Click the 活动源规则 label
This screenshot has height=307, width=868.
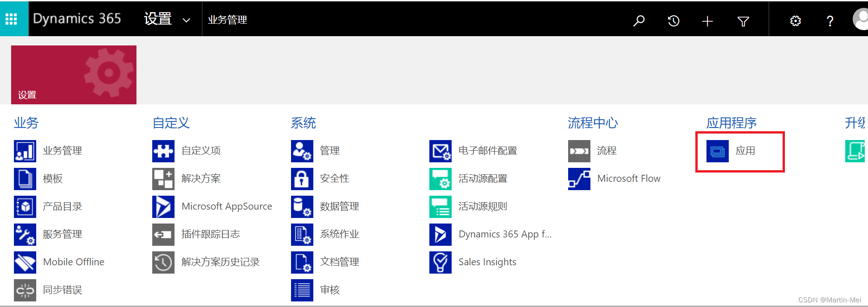point(483,206)
